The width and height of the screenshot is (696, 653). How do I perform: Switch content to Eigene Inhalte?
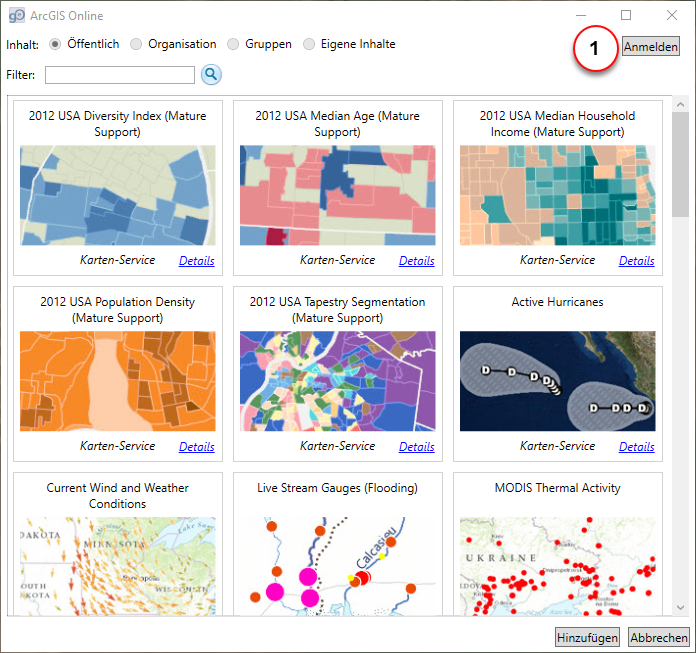[x=309, y=44]
